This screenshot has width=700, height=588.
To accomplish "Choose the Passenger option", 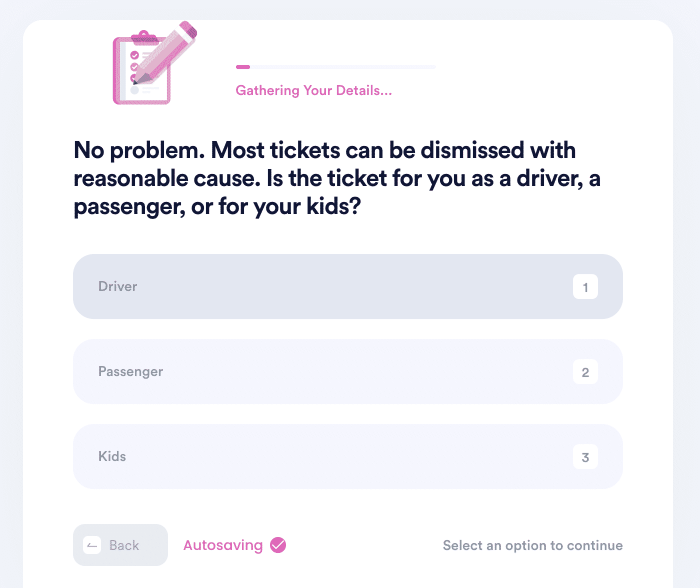I will click(x=347, y=371).
